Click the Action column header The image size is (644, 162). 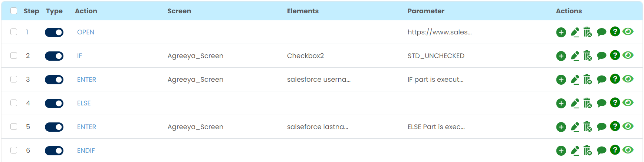86,11
